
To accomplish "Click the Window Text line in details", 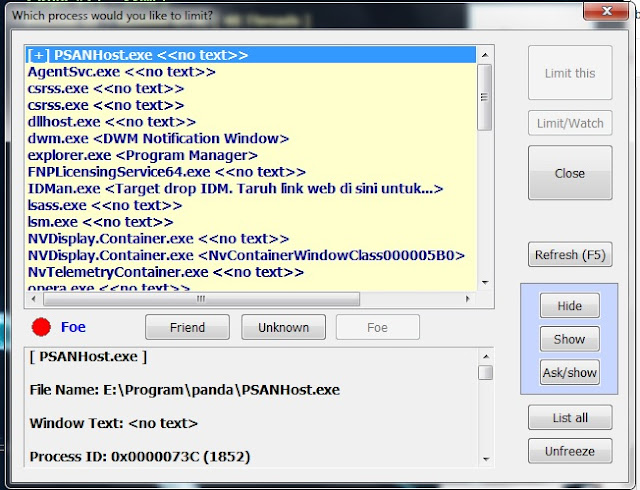I will (113, 423).
